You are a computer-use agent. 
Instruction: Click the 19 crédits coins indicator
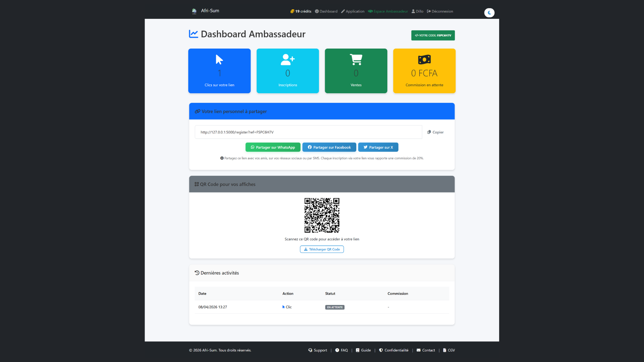[x=301, y=11]
